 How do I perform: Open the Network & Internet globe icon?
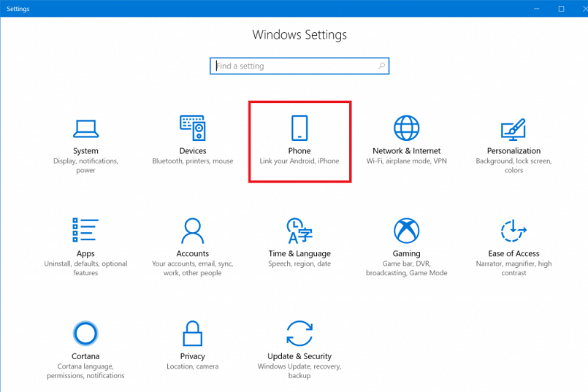(407, 128)
